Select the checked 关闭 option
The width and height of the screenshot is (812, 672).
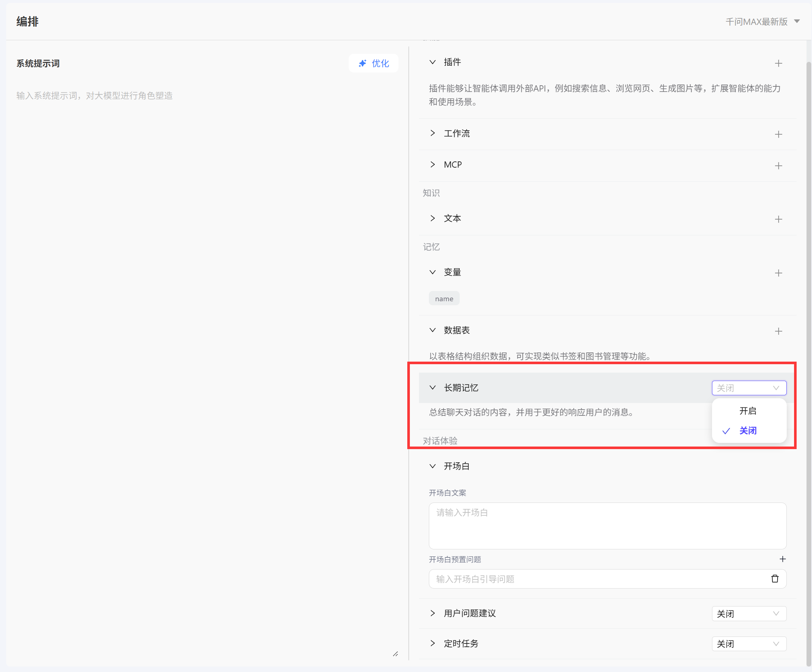pyautogui.click(x=748, y=430)
